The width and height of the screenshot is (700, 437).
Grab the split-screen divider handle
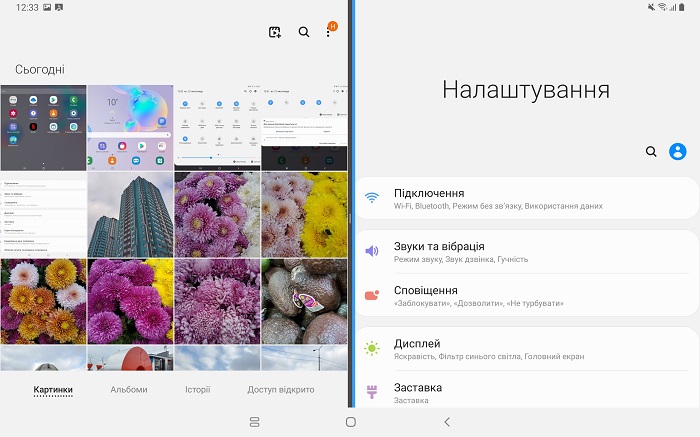click(x=351, y=218)
